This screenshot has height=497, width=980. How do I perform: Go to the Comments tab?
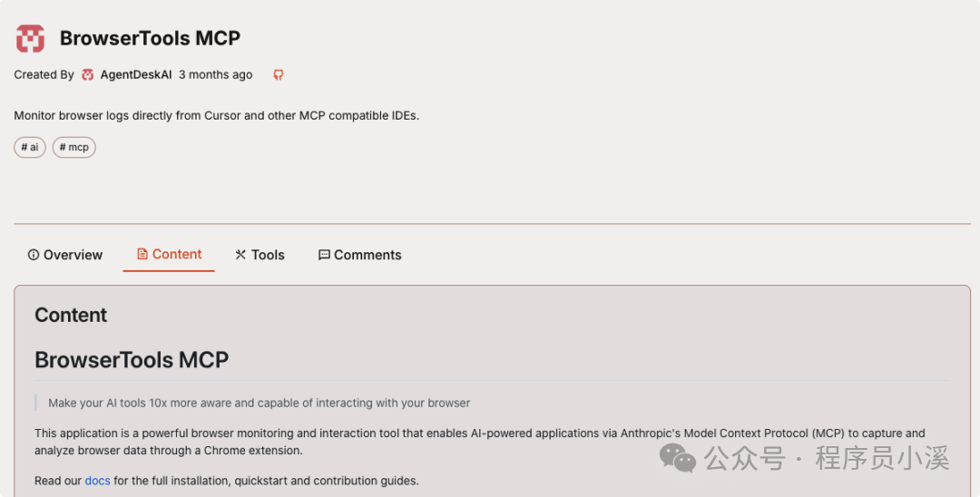[367, 255]
